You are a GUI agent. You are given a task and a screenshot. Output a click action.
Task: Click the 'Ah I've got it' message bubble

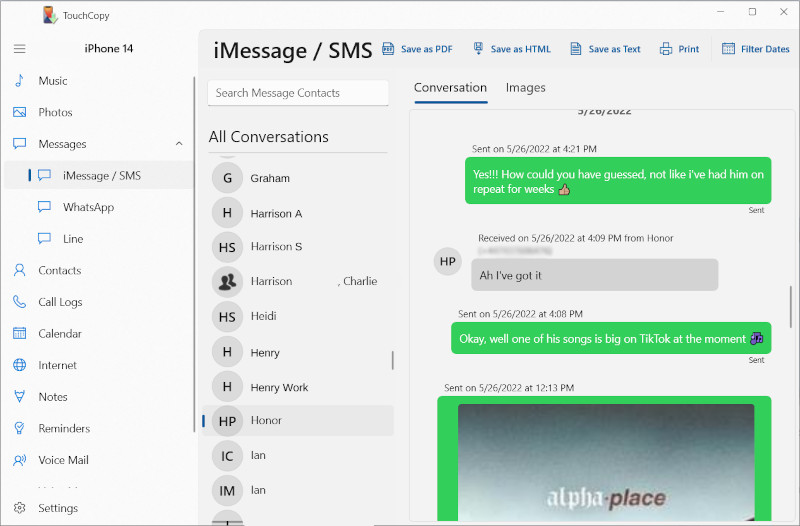pos(594,275)
